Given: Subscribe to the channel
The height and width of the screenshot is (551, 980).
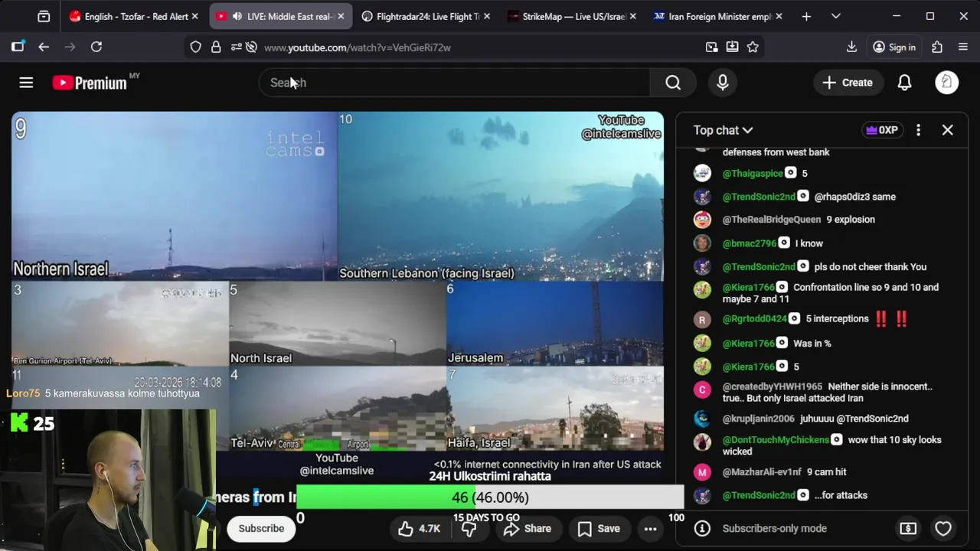Looking at the screenshot, I should click(261, 528).
